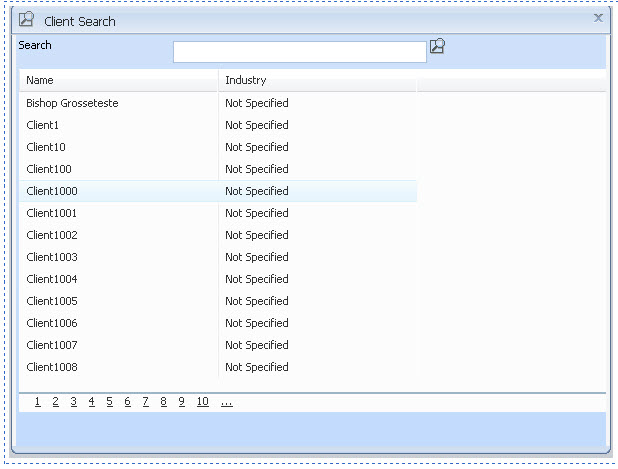
Task: Select the Client1 row
Action: click(43, 125)
